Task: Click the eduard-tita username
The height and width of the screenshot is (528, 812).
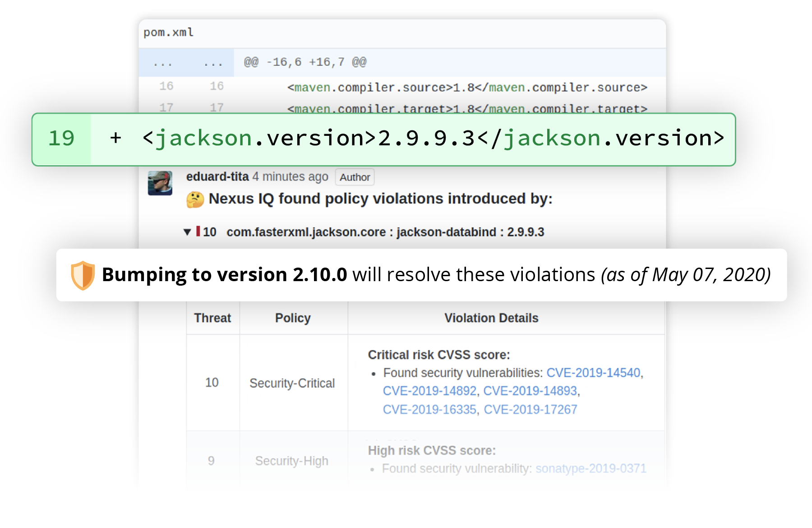Action: pos(217,176)
